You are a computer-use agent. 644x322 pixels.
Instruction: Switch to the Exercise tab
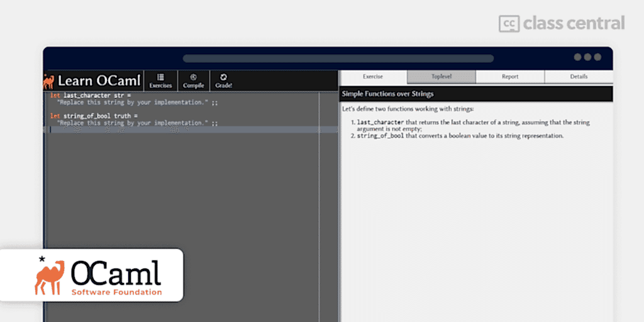[x=373, y=77]
